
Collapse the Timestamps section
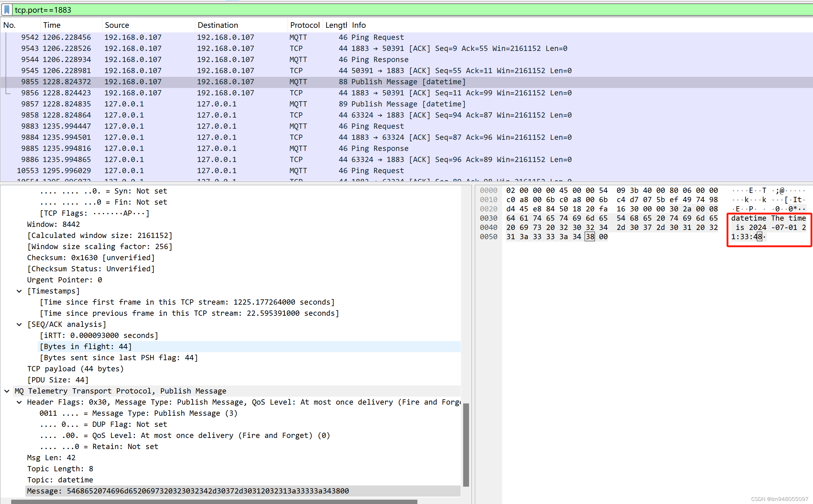pos(19,291)
